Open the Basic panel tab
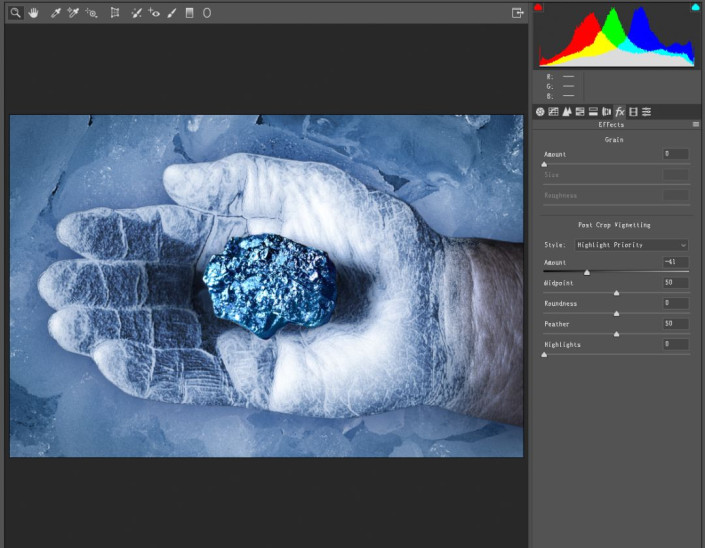This screenshot has width=705, height=548. click(540, 112)
